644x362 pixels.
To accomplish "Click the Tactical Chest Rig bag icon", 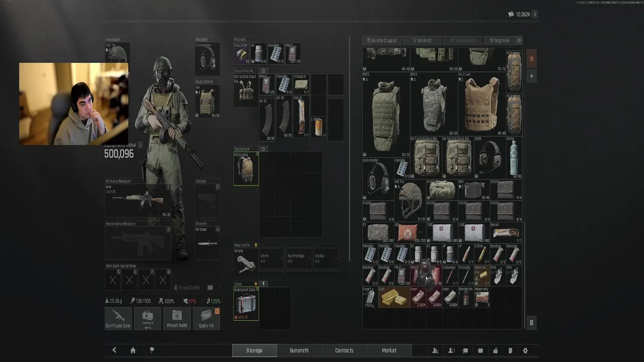I will point(263,71).
